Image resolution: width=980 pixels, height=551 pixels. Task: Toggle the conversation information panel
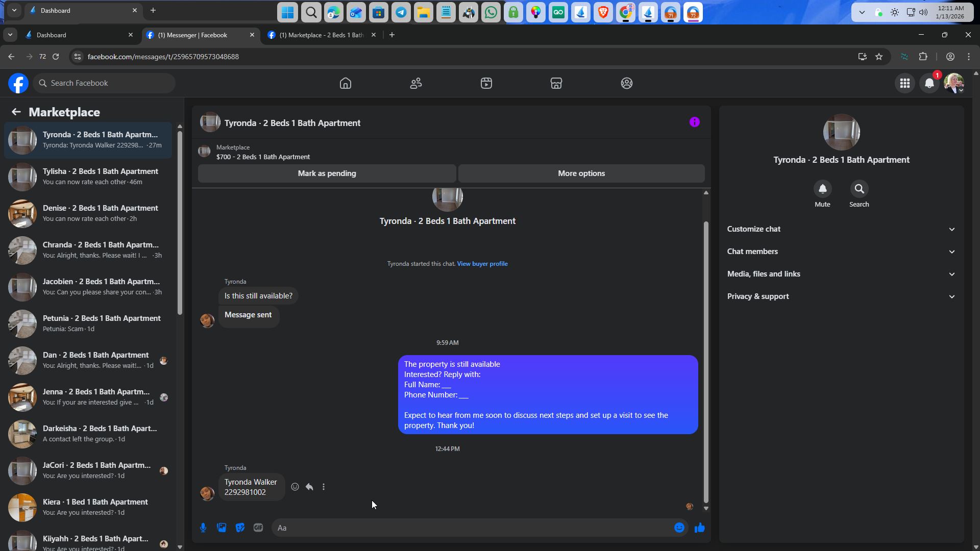694,122
